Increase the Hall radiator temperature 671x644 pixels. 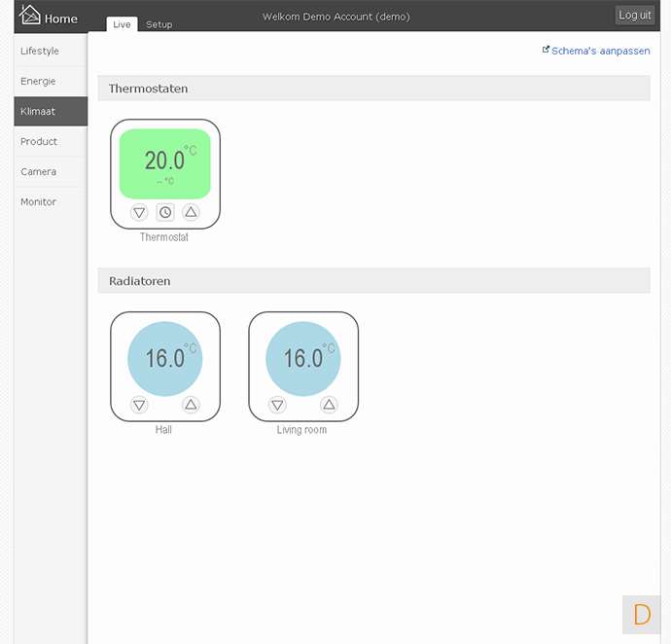point(191,405)
